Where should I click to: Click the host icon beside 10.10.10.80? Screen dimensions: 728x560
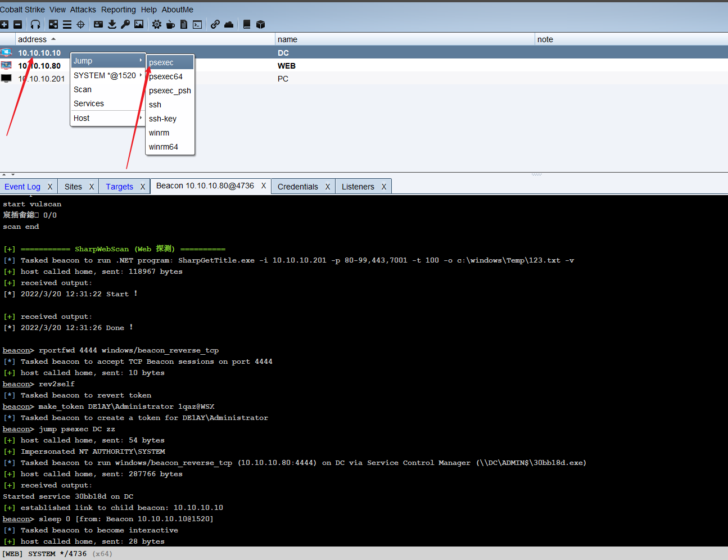pos(6,65)
